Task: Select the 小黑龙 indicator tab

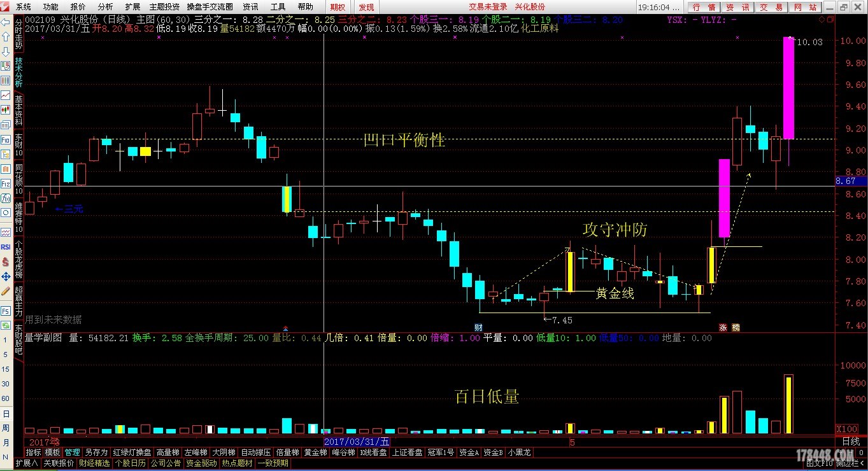Action: point(520,453)
